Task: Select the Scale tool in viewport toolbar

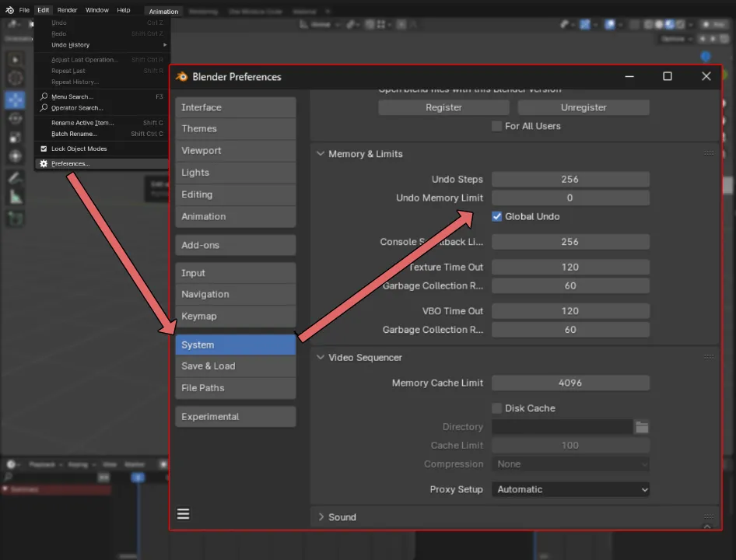Action: click(15, 137)
